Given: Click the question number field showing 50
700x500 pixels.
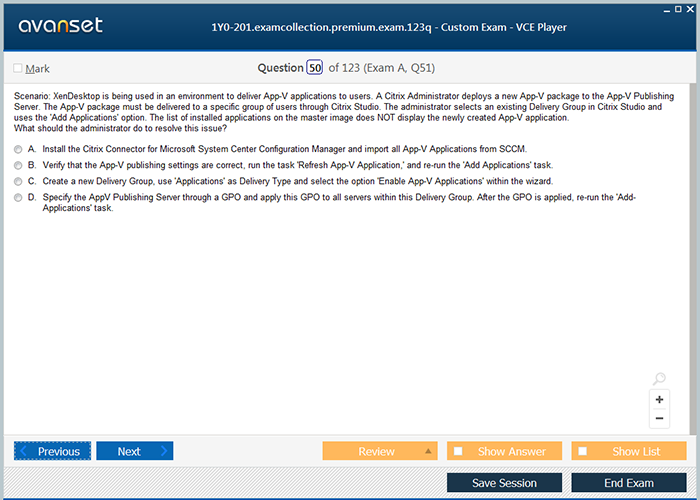Looking at the screenshot, I should point(315,68).
